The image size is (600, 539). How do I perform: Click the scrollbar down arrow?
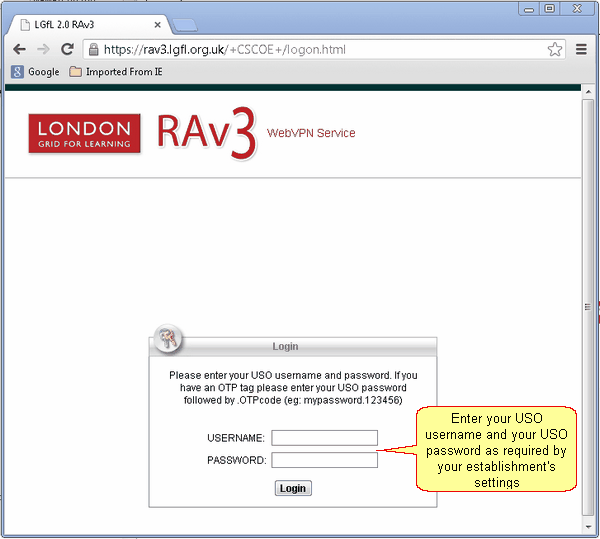coord(588,528)
